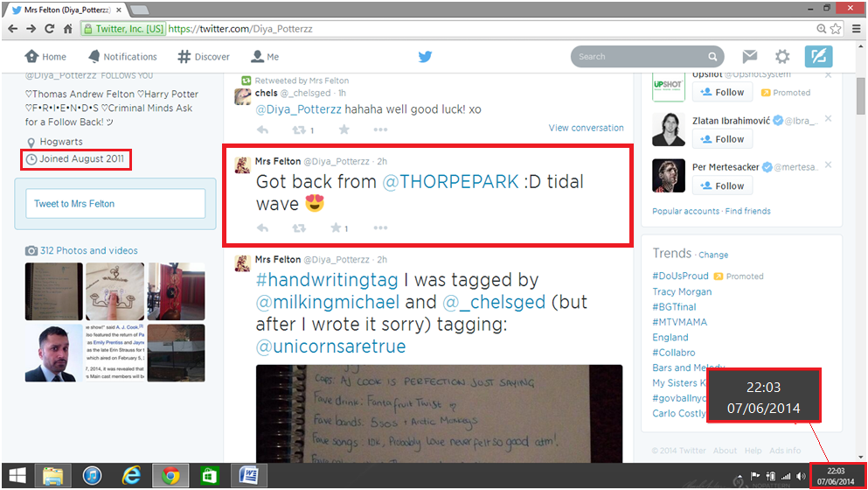Viewport: 868px width, 490px height.
Task: Open the Chrome home page button
Action: pos(67,29)
